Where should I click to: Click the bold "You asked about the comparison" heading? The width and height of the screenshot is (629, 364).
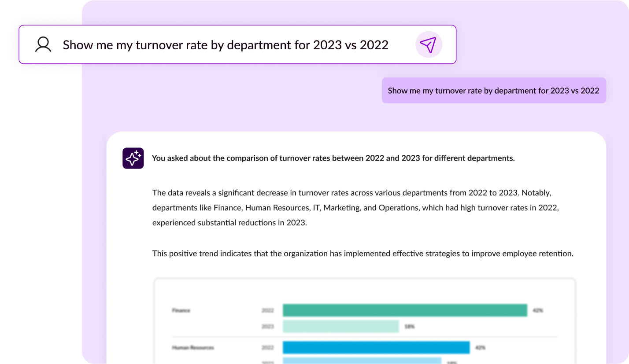tap(333, 158)
